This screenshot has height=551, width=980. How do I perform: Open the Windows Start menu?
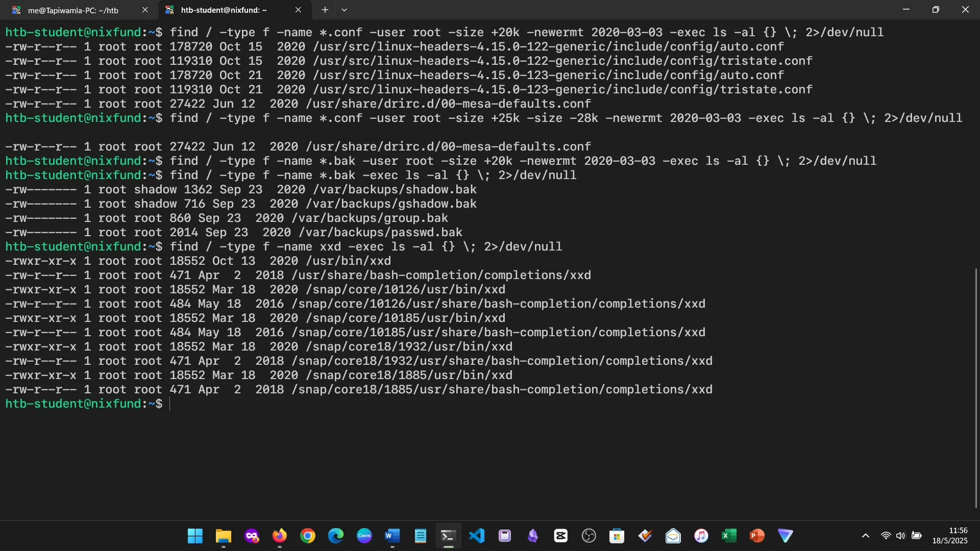click(195, 536)
